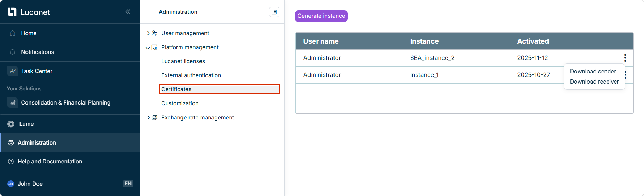Open the three-dot menu for SEA_instance_2
Image resolution: width=644 pixels, height=196 pixels.
point(625,58)
